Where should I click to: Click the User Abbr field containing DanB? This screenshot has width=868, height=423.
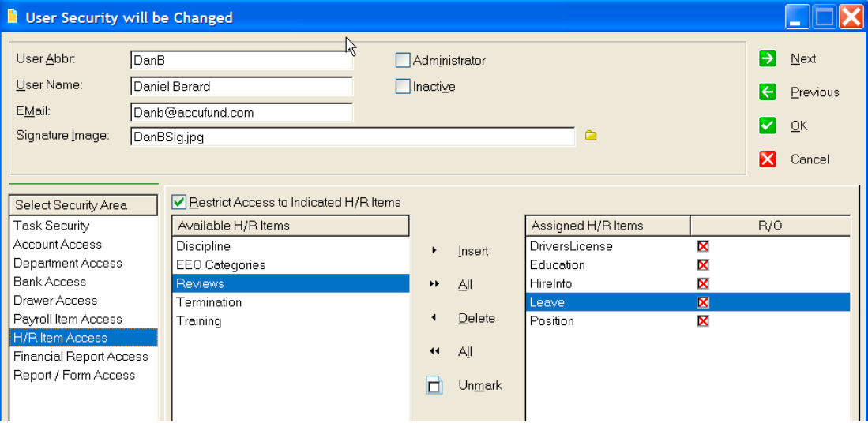tap(242, 60)
